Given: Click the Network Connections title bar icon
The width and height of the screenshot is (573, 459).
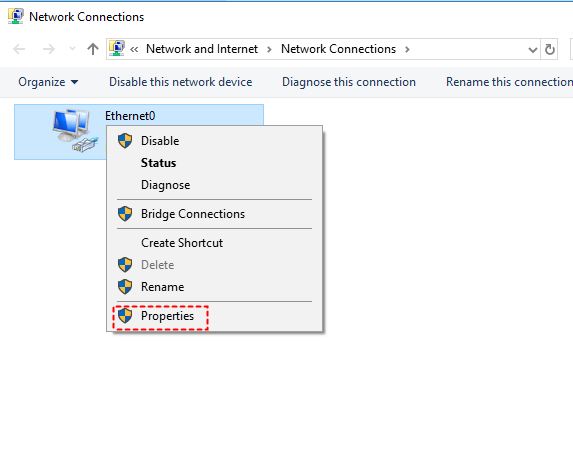Looking at the screenshot, I should 16,16.
